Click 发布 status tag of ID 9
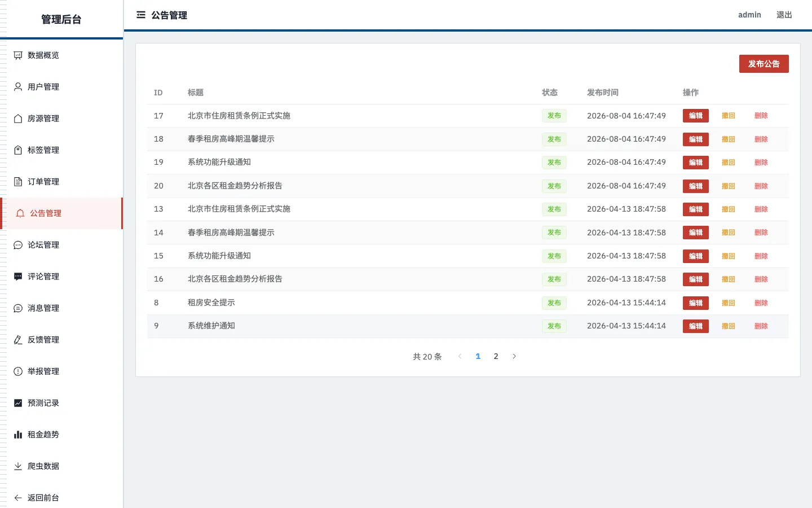The width and height of the screenshot is (812, 508). coord(554,326)
